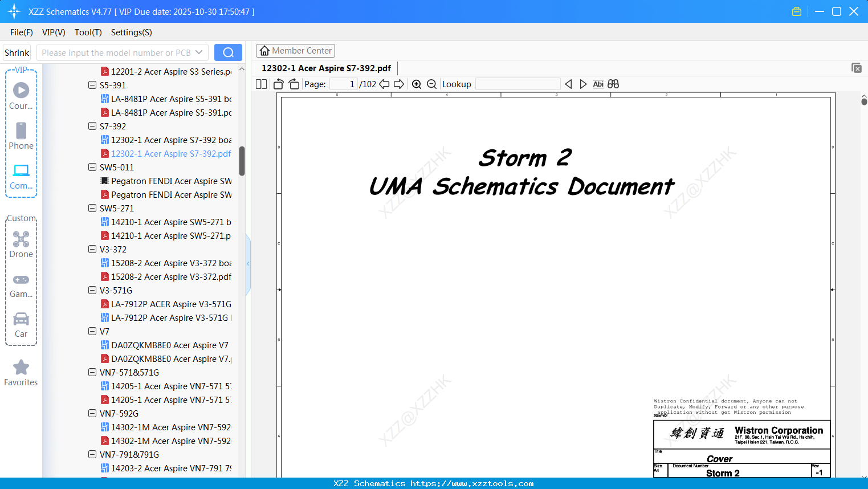Rotate page clockwise
This screenshot has width=868, height=489.
pos(294,84)
